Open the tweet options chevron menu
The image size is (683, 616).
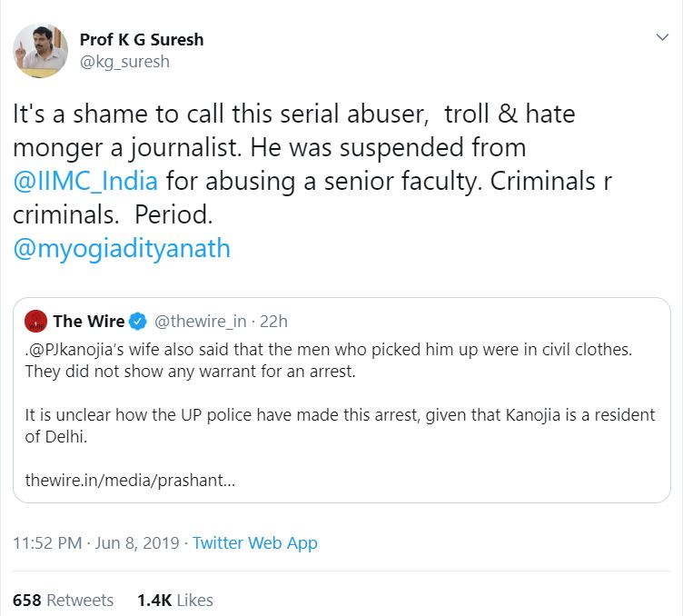[662, 37]
